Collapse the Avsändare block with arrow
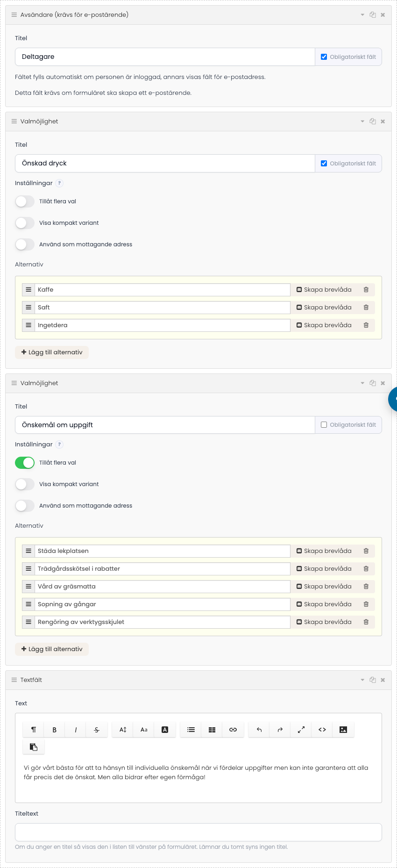 click(x=362, y=15)
